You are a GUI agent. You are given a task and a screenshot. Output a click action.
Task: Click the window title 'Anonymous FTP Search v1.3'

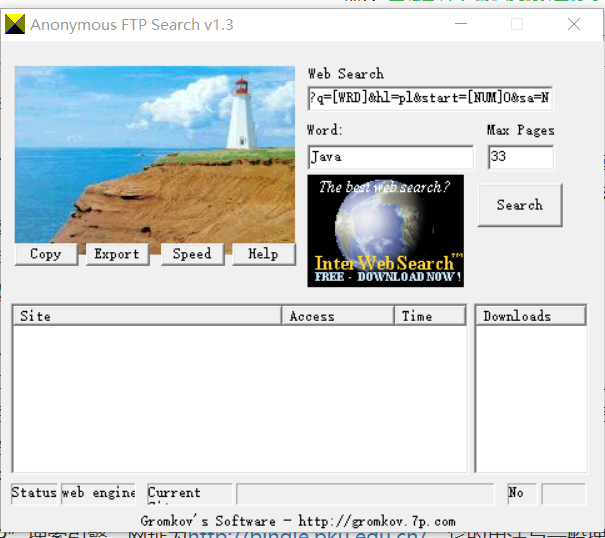tap(132, 25)
